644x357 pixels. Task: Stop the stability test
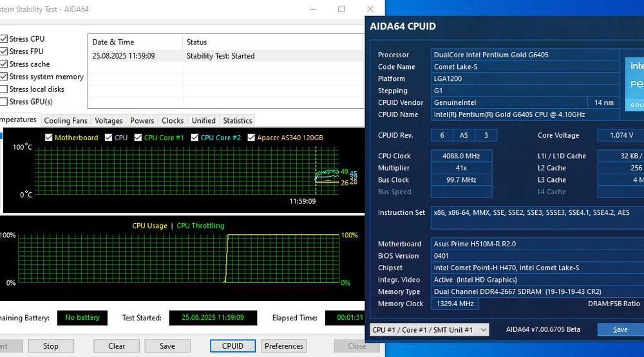click(51, 346)
